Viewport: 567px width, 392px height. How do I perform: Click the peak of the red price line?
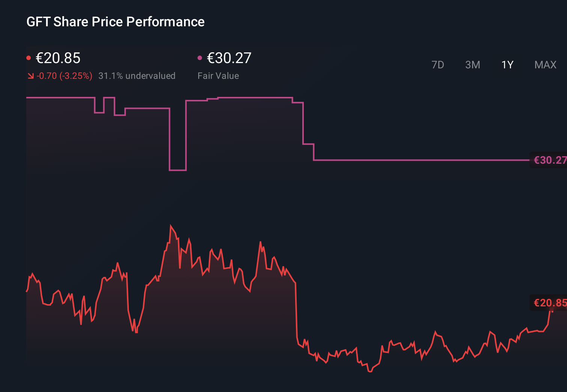(171, 224)
